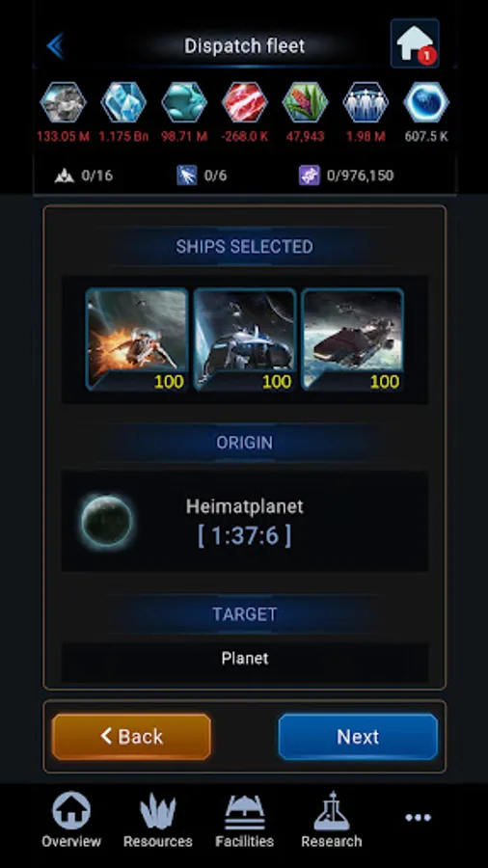Open the population resource icon
The height and width of the screenshot is (868, 488).
click(366, 102)
